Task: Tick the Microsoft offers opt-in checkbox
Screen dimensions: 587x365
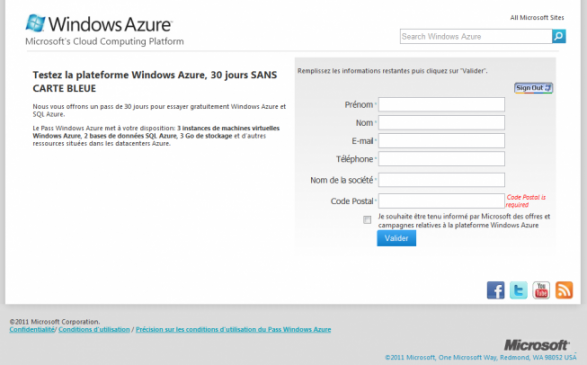Action: [x=367, y=220]
